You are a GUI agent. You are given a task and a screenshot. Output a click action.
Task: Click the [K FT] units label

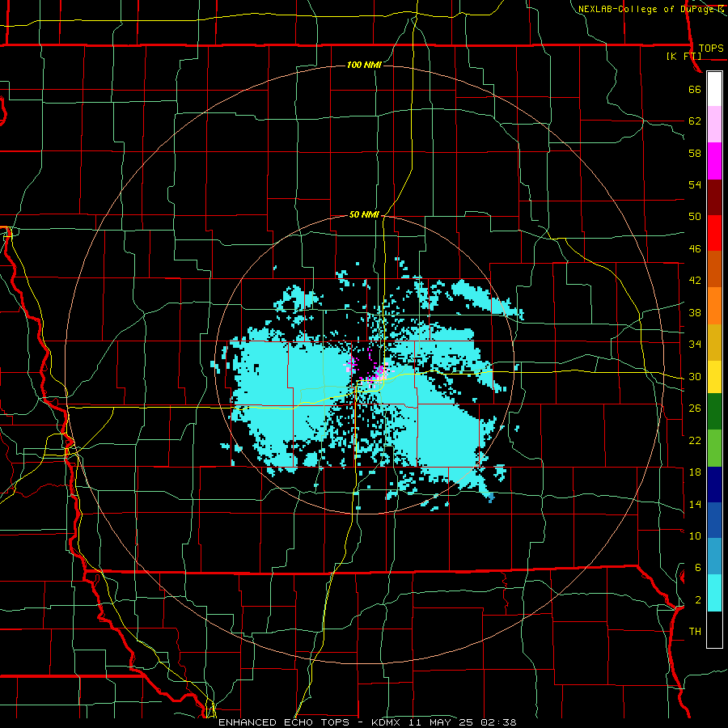[684, 56]
